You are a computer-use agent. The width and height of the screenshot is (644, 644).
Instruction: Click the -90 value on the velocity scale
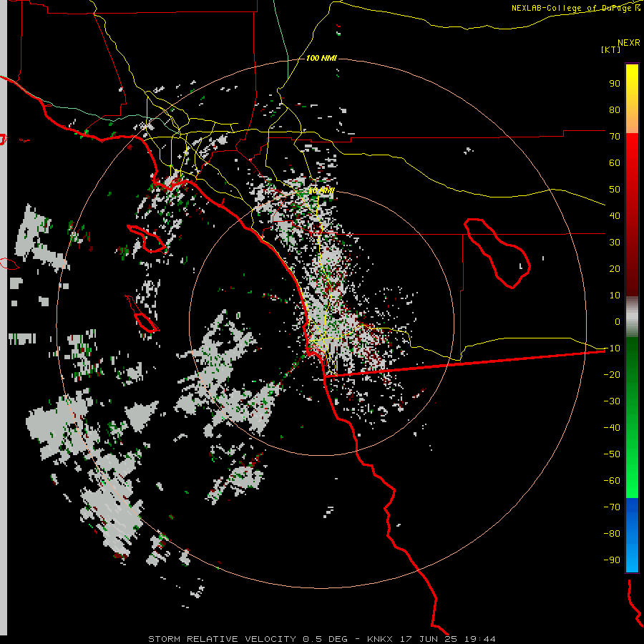612,560
